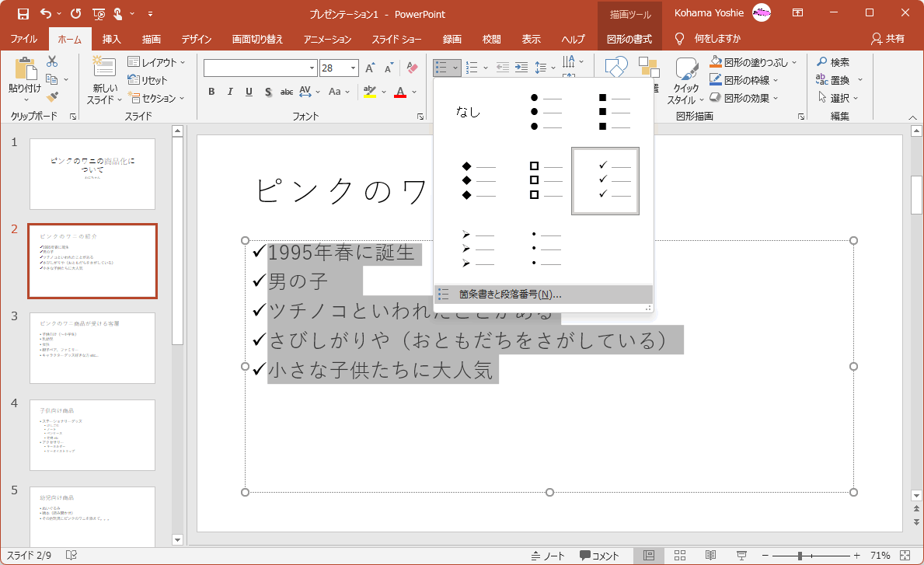Choose hollow square bullet style

click(546, 181)
